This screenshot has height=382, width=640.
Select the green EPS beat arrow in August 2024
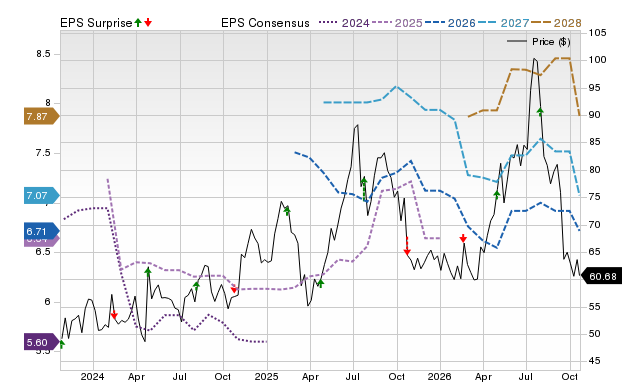(196, 285)
